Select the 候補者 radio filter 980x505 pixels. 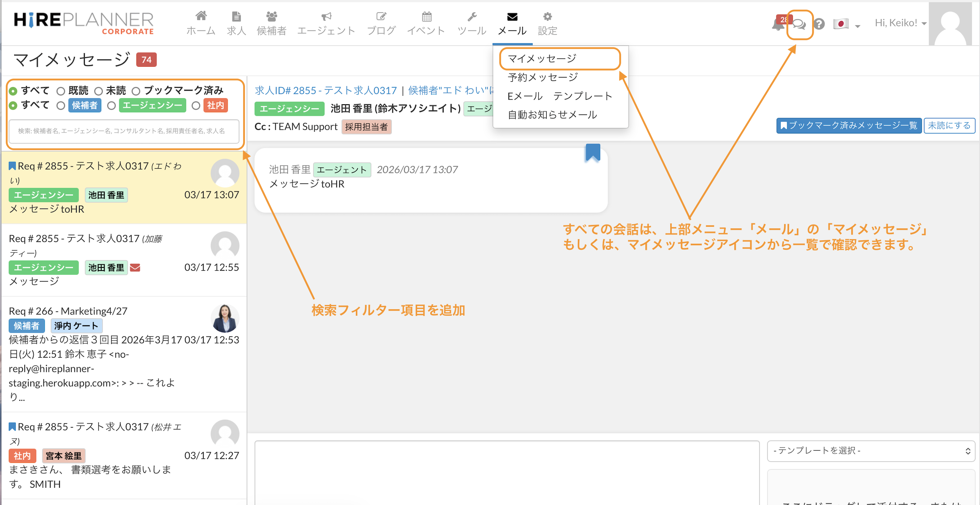click(61, 106)
